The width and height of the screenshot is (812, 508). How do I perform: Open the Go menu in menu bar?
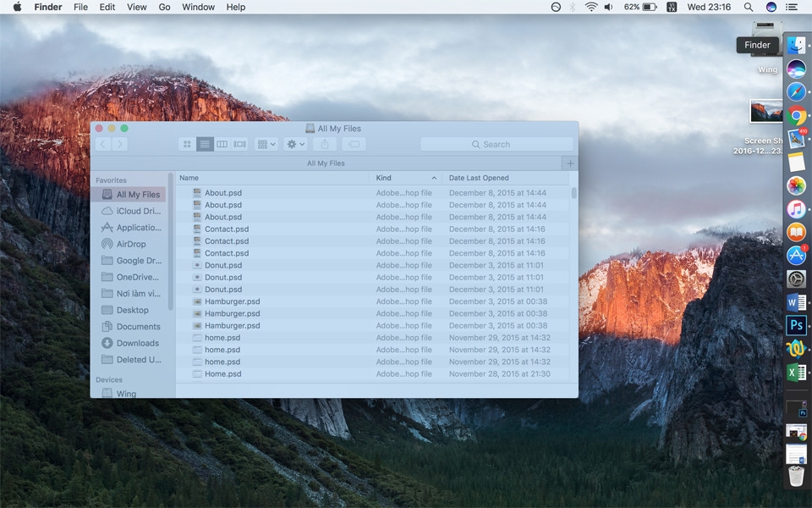(164, 7)
